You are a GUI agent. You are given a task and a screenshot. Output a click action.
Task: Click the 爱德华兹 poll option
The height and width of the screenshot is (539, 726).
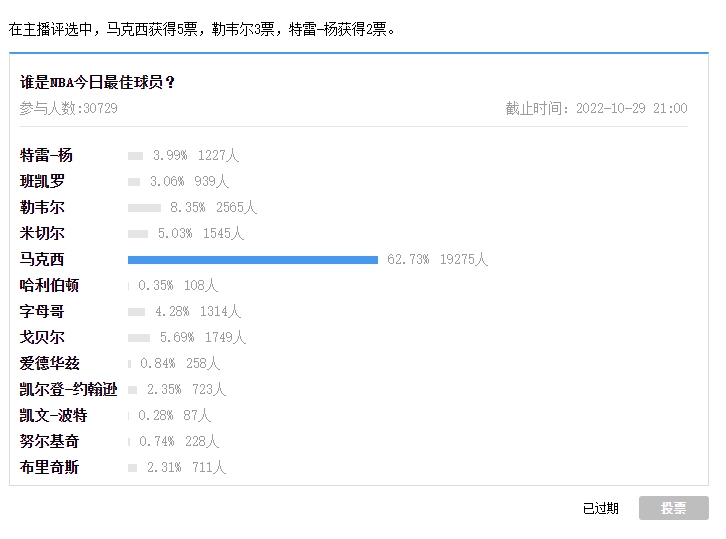click(x=50, y=363)
